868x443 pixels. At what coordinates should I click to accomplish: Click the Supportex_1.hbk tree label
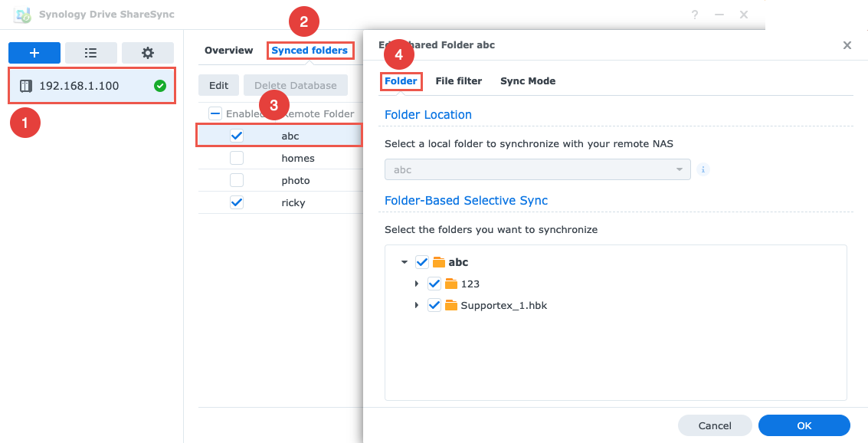[x=504, y=305]
